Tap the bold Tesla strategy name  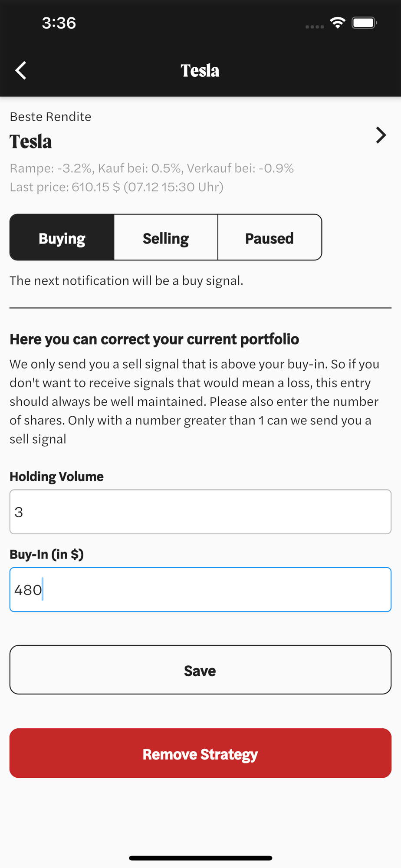pyautogui.click(x=31, y=141)
